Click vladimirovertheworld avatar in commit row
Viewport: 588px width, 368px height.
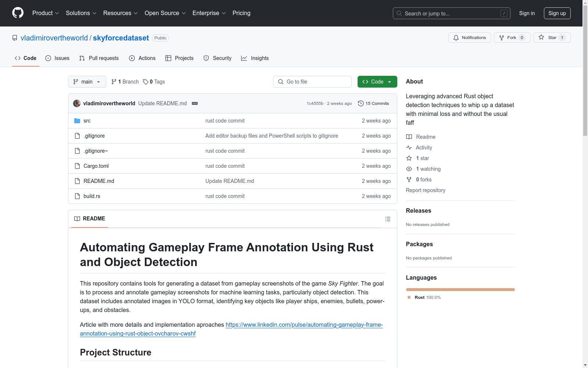tap(77, 103)
